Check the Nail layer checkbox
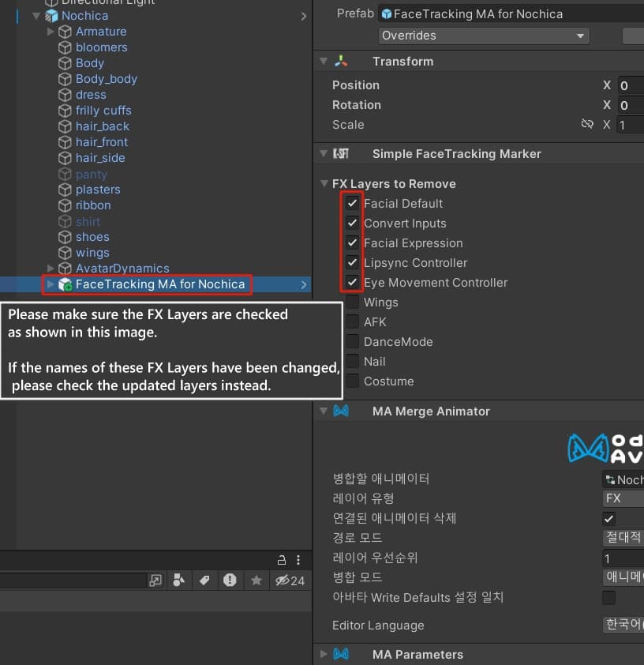 click(353, 361)
